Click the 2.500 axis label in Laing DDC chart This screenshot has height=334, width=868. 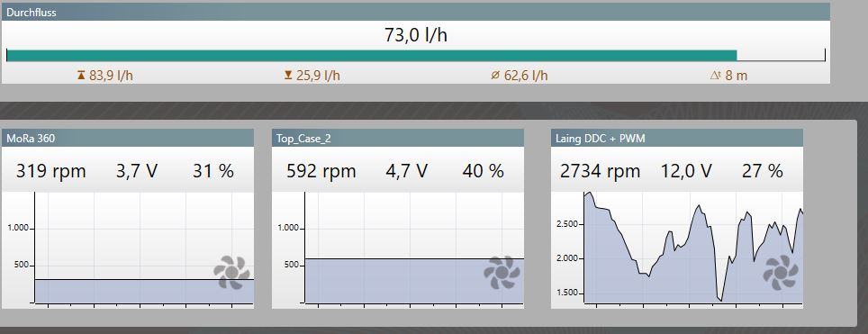coord(568,224)
